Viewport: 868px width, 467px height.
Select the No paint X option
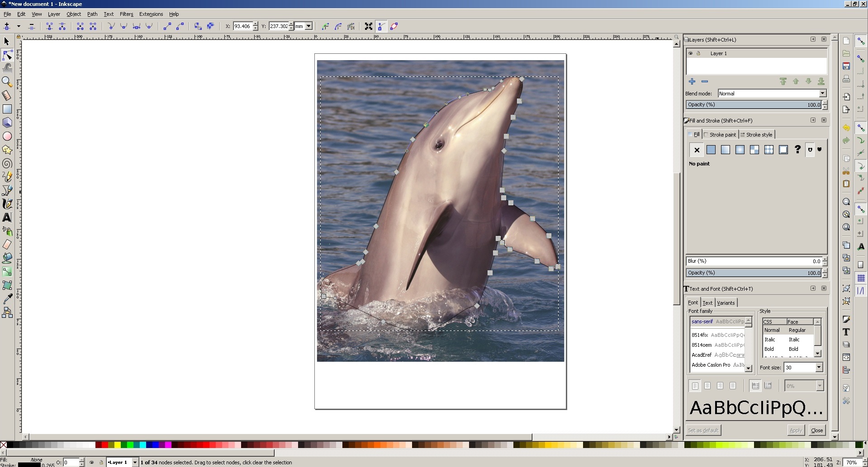[697, 150]
